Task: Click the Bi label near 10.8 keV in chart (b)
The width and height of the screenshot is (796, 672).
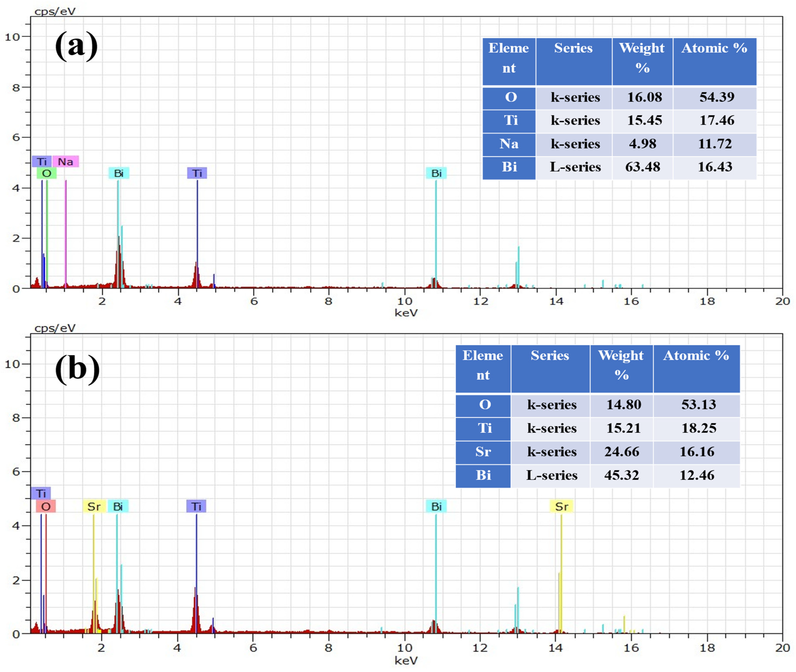Action: [436, 506]
